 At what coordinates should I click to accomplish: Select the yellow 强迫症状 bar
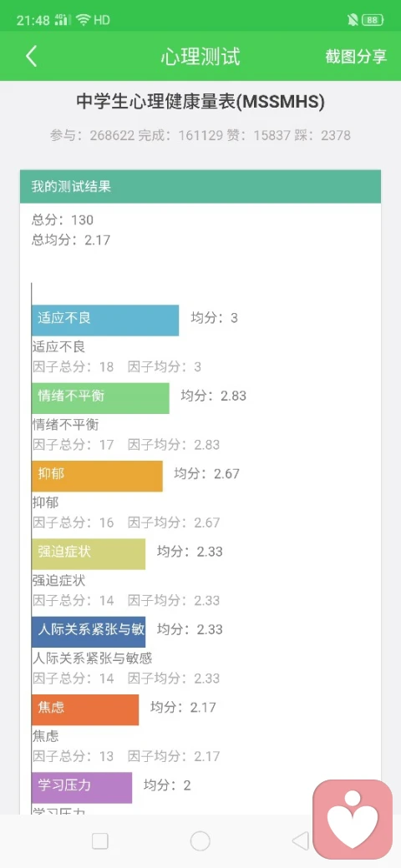coord(89,554)
